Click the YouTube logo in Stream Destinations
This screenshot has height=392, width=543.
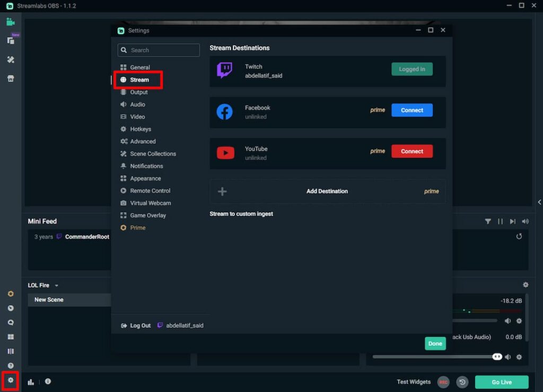click(225, 153)
